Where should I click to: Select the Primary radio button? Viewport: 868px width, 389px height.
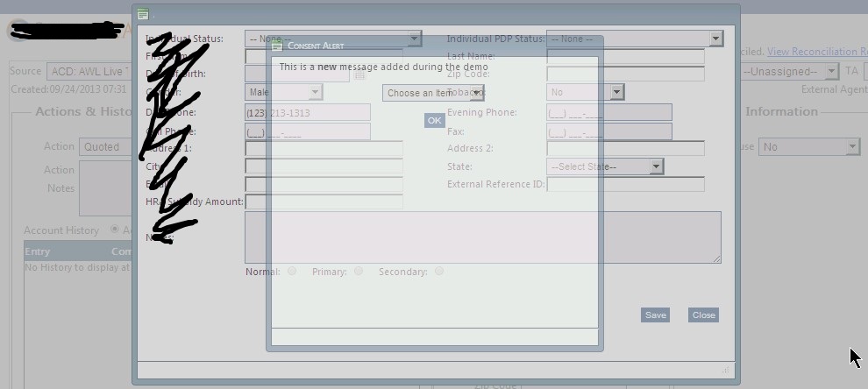[x=359, y=271]
